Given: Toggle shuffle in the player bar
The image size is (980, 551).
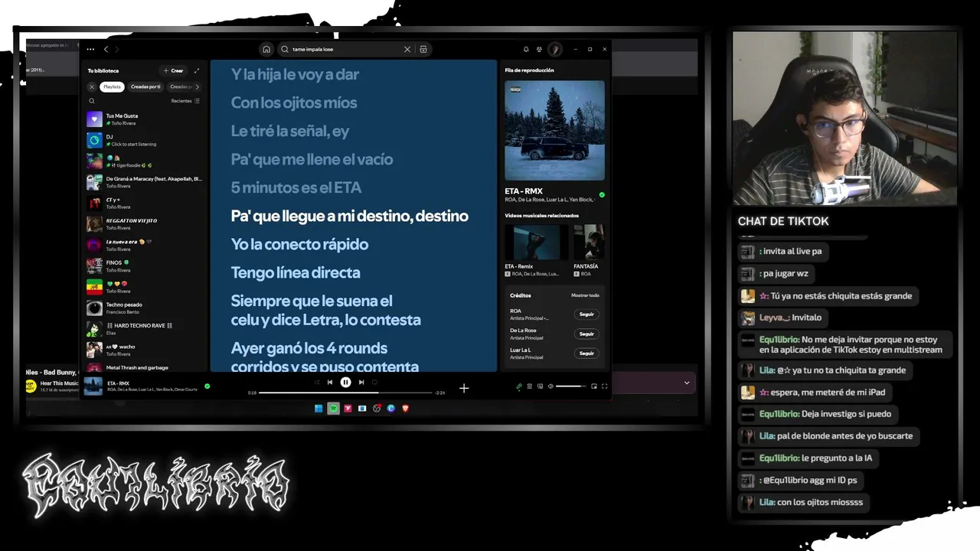Looking at the screenshot, I should click(316, 382).
